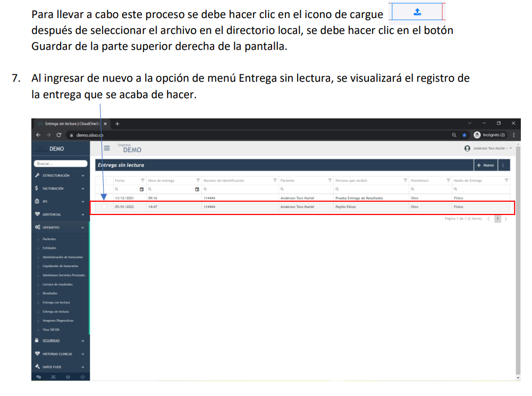
Task: Open the filter icon on the Parentesco column
Action: 448,180
